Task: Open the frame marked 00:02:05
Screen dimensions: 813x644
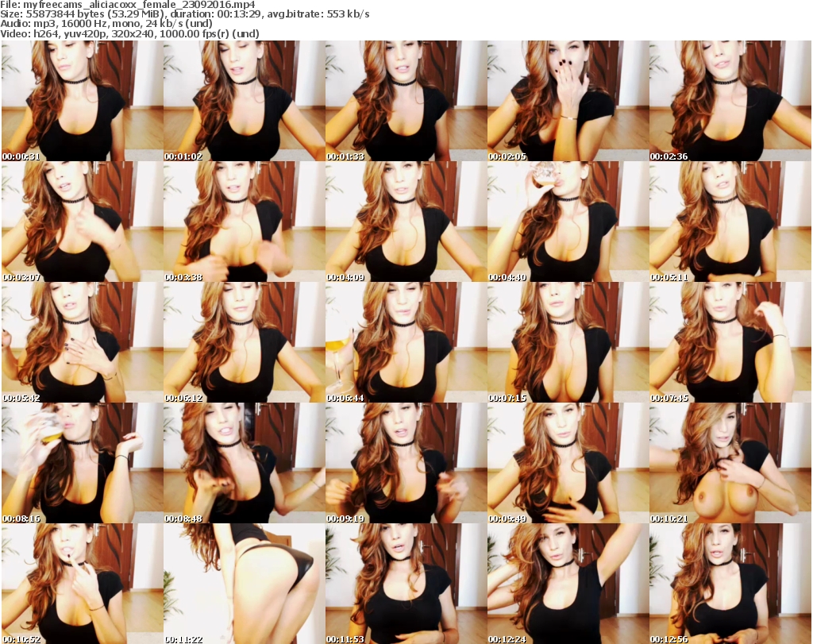Action: pos(568,101)
